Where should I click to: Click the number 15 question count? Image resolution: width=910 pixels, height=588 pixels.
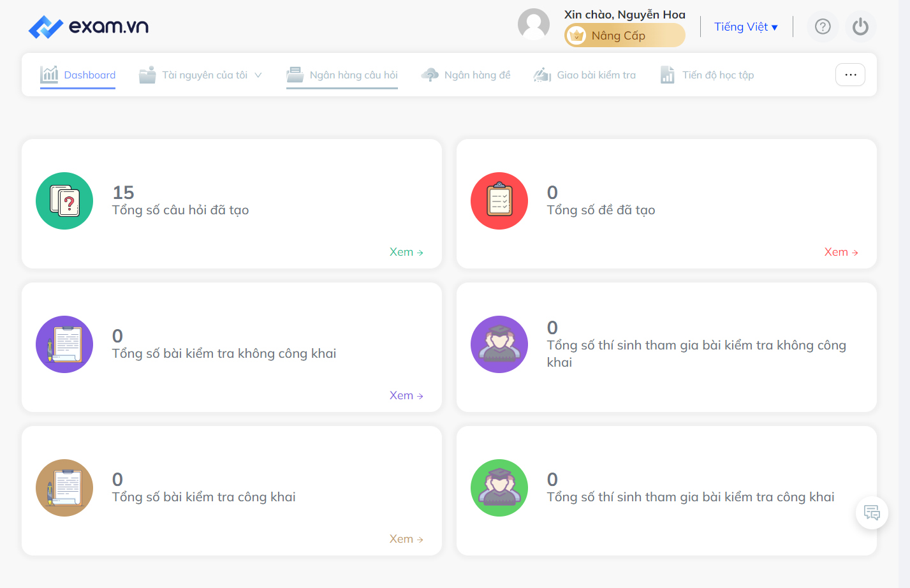click(x=123, y=193)
